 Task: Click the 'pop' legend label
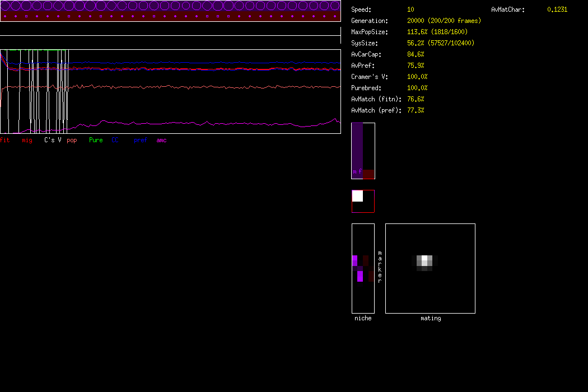point(72,140)
